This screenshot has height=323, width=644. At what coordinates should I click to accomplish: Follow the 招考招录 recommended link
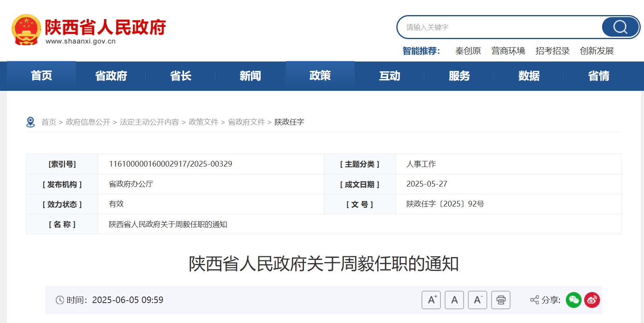(552, 51)
